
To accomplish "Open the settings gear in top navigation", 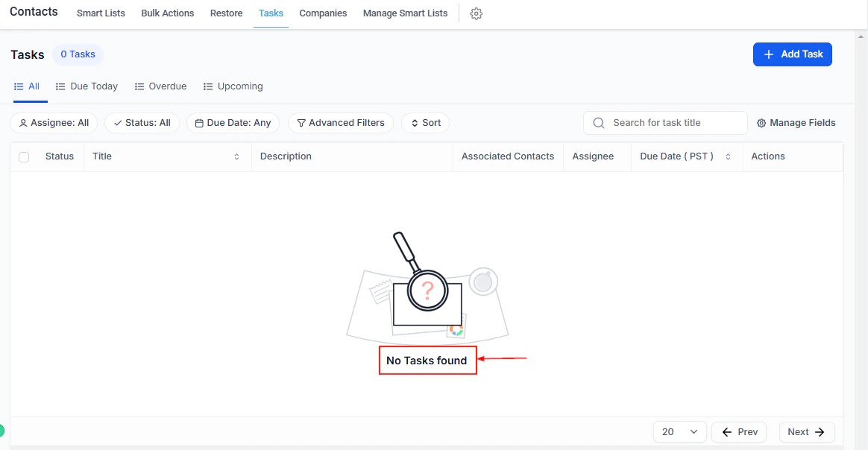I will [x=476, y=13].
